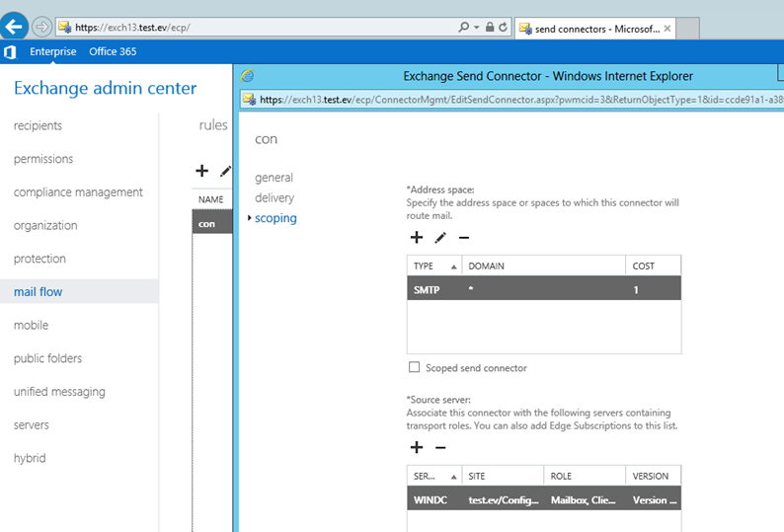The width and height of the screenshot is (784, 532).
Task: Open the address bar autocomplete dropdown arrow
Action: [x=477, y=28]
